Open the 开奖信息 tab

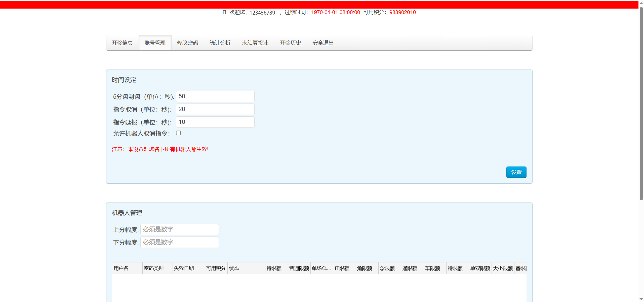click(122, 43)
